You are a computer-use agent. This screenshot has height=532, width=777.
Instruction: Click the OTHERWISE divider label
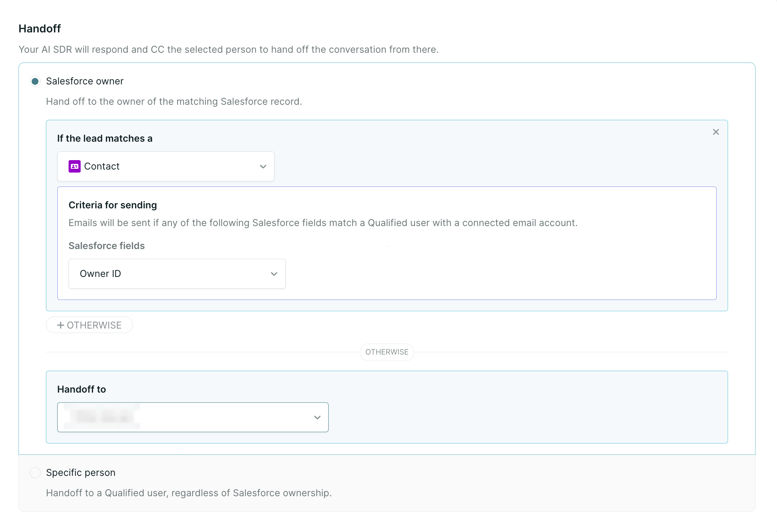[x=387, y=352]
